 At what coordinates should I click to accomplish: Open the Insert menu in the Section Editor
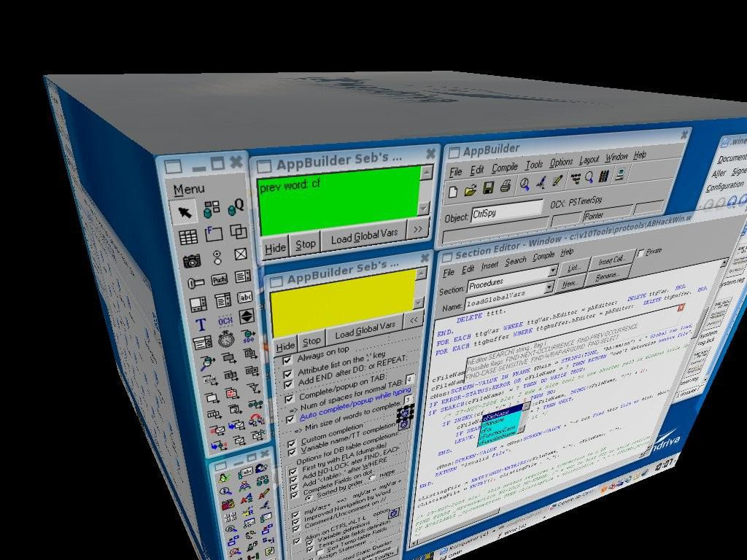click(x=489, y=267)
